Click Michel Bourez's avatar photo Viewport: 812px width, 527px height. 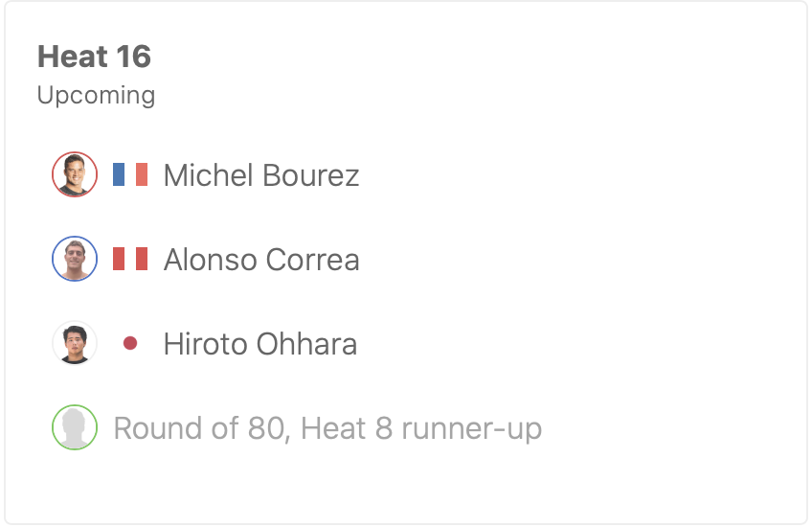tap(75, 174)
